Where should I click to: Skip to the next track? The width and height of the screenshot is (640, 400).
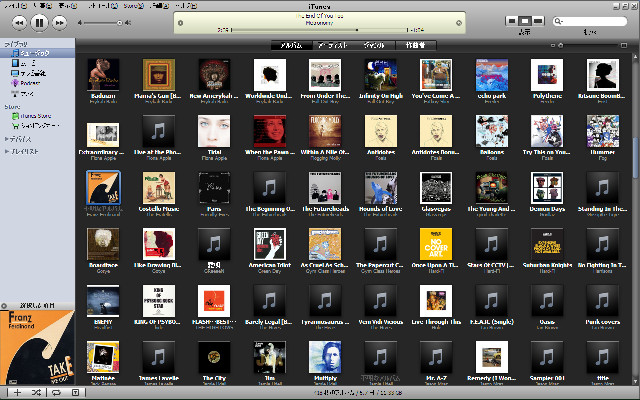(60, 21)
